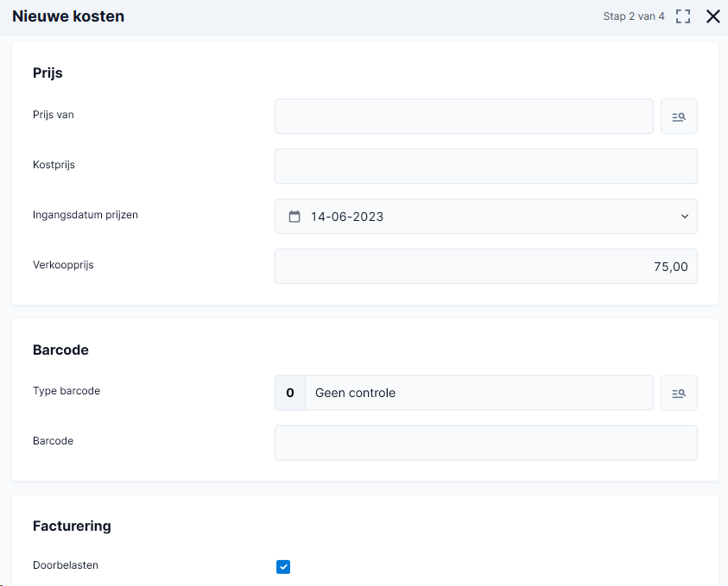Click the date value 14-06-2023
Screen dimensions: 728x586
point(347,217)
